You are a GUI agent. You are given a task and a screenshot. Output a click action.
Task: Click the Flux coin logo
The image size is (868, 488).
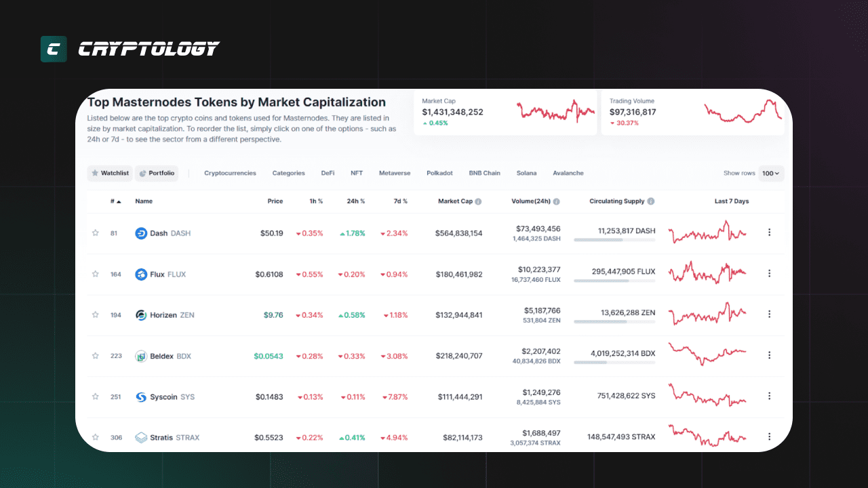(141, 274)
